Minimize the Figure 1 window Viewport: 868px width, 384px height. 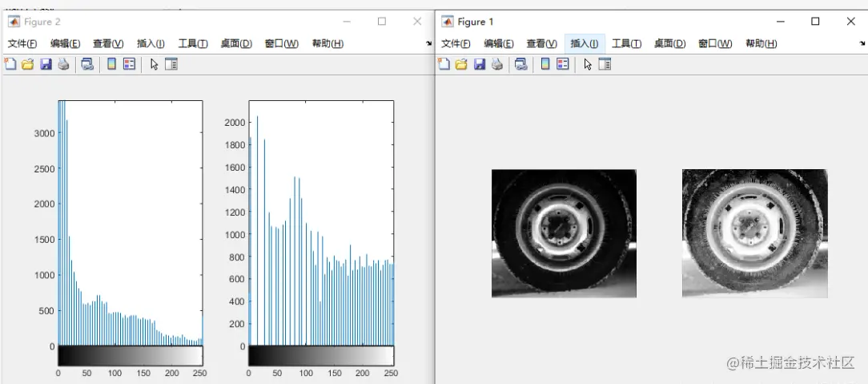[781, 22]
